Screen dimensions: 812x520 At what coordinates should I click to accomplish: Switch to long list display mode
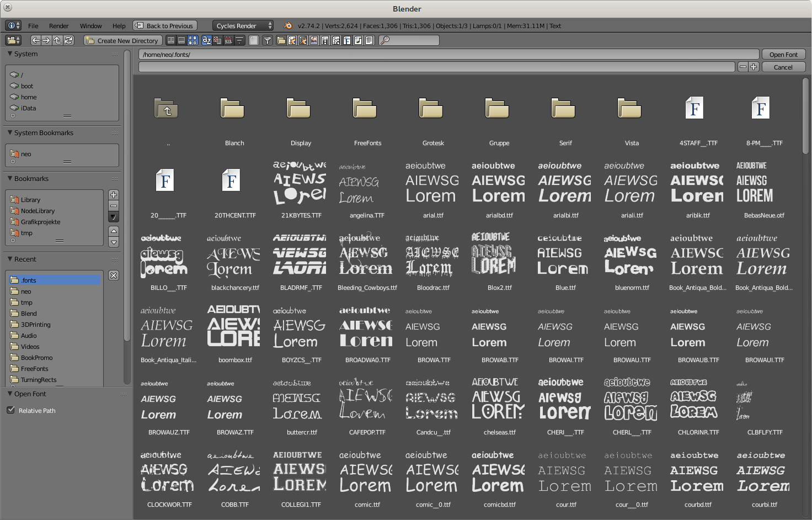181,40
